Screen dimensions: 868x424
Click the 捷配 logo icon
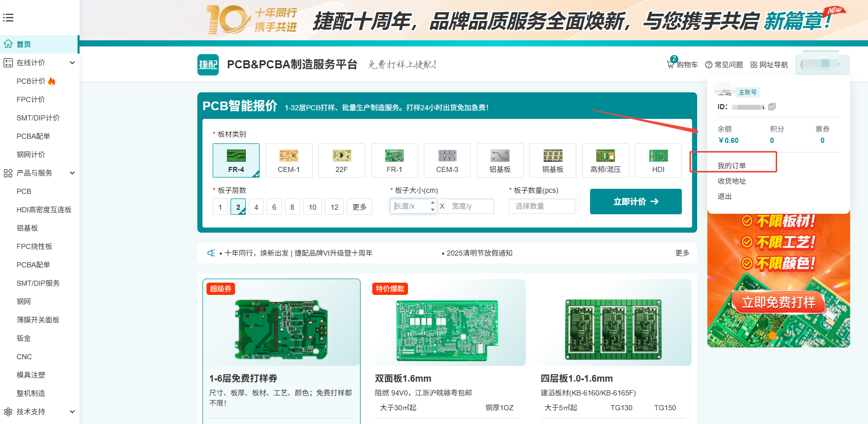click(x=208, y=65)
